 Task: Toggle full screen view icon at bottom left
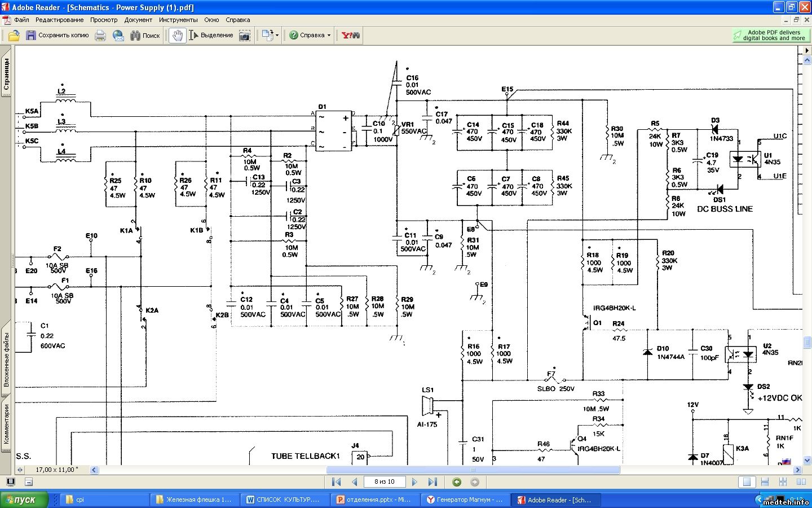(x=10, y=482)
